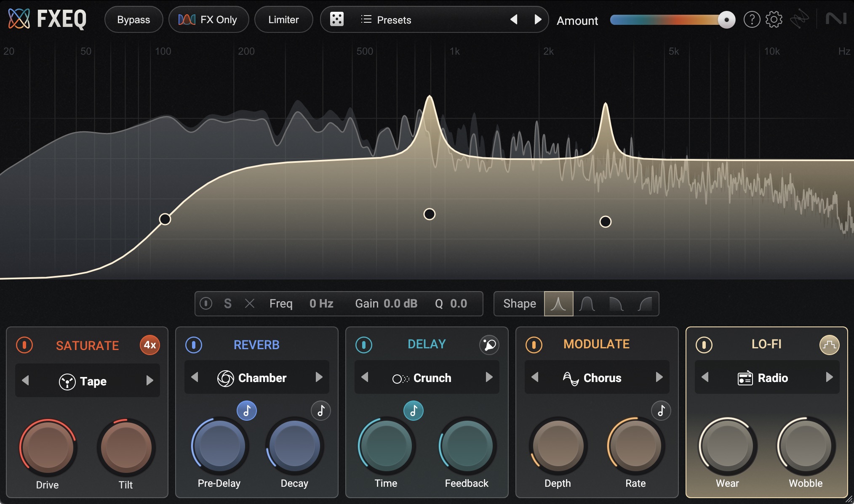Click the iZotope logo icon
Screen dimensions: 854x504
coord(799,19)
